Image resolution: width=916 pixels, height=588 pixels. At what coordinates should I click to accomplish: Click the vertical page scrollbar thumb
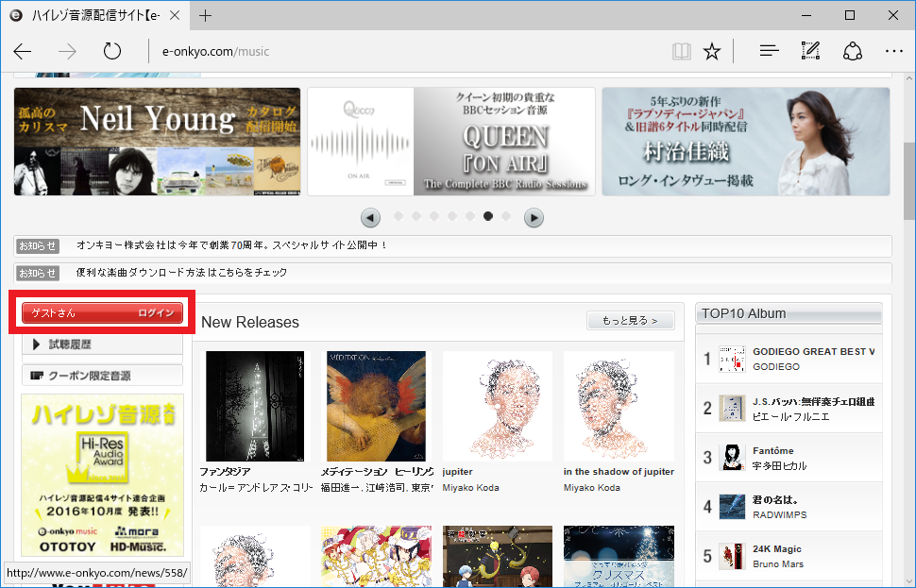(x=909, y=180)
